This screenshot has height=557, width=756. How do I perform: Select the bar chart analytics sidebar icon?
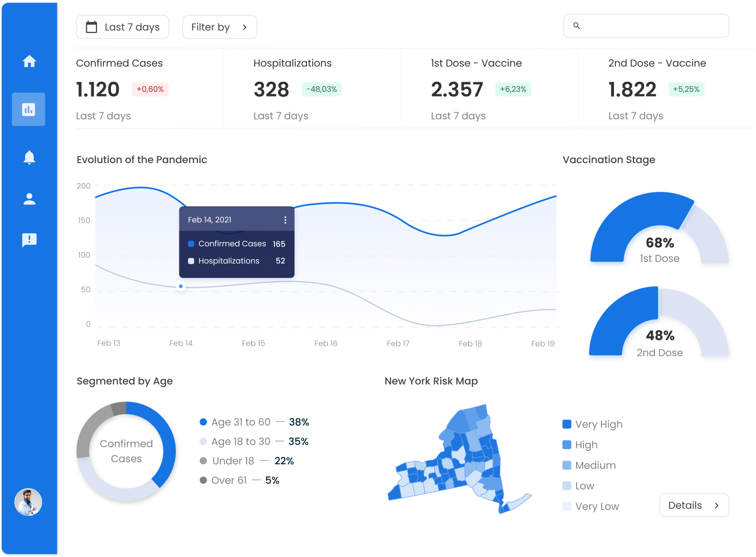click(x=29, y=109)
